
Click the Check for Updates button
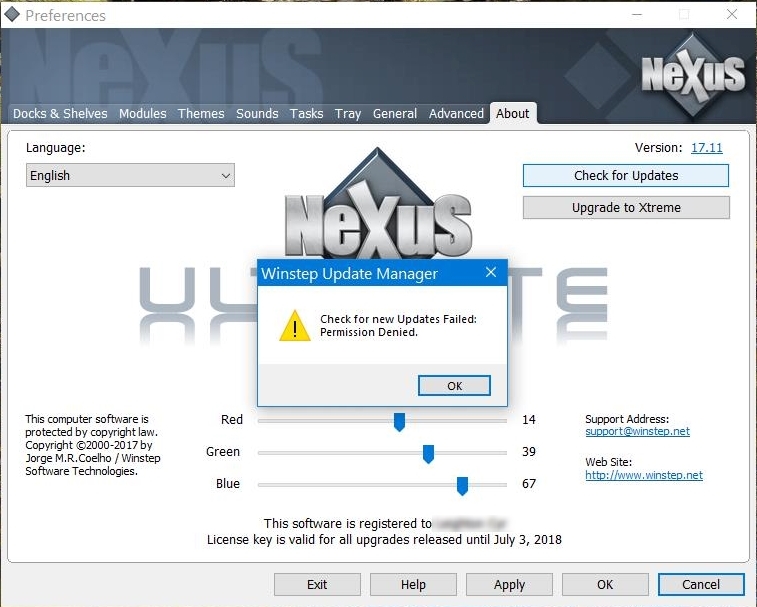[626, 176]
